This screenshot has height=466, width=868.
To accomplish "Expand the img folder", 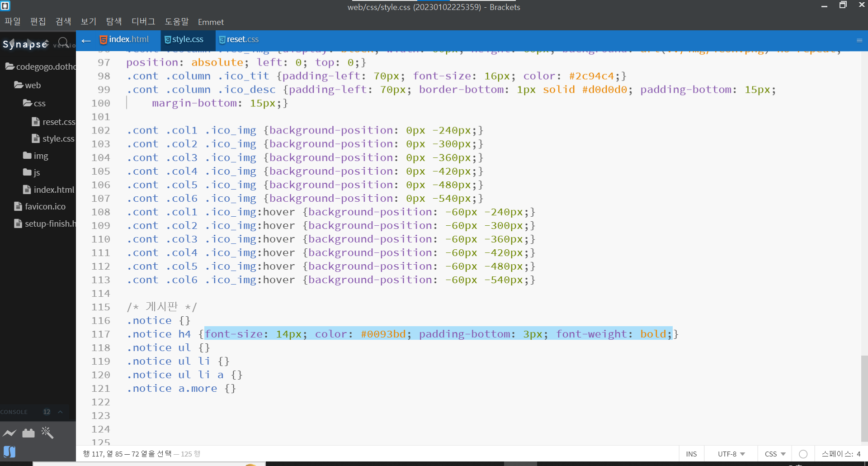I will click(36, 156).
